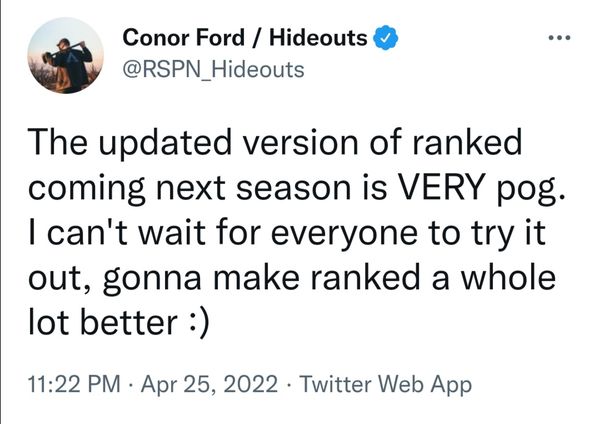Open the Conor Ford / Hideouts display name
The height and width of the screenshot is (424, 600).
[x=245, y=38]
